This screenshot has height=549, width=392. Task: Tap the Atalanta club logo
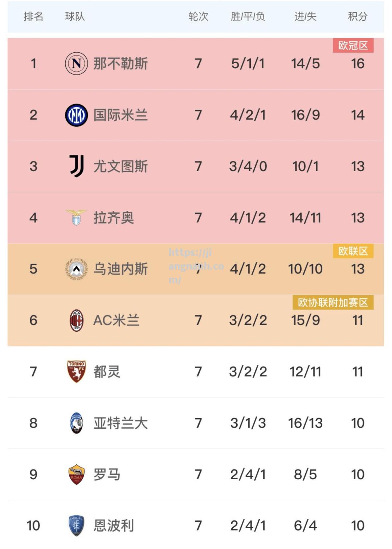pos(76,423)
